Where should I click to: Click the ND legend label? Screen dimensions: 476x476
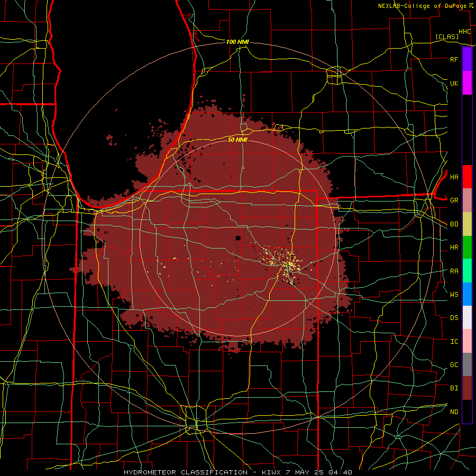454,411
